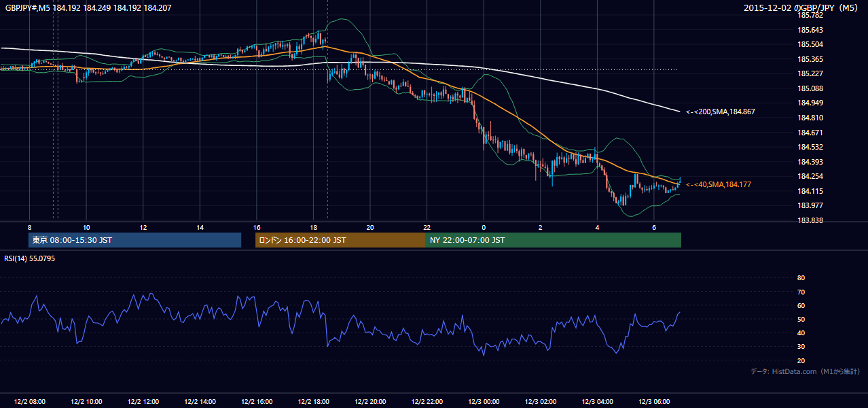
Task: Click price axis value 185.088
Action: [810, 88]
